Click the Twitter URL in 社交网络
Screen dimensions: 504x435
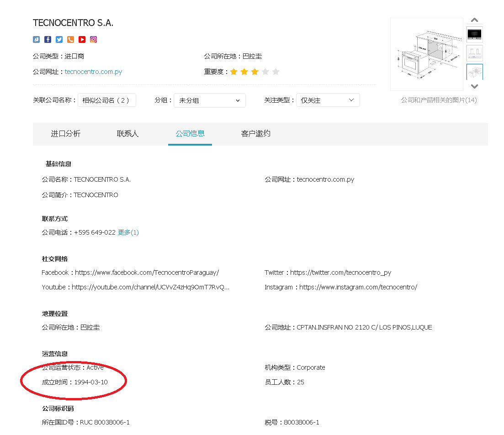(341, 273)
